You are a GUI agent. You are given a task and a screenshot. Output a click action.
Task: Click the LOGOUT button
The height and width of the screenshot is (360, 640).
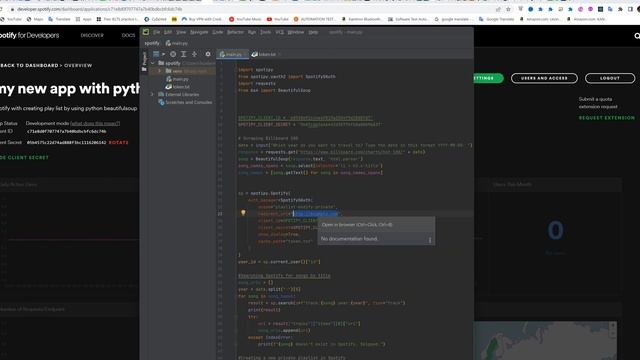610,78
